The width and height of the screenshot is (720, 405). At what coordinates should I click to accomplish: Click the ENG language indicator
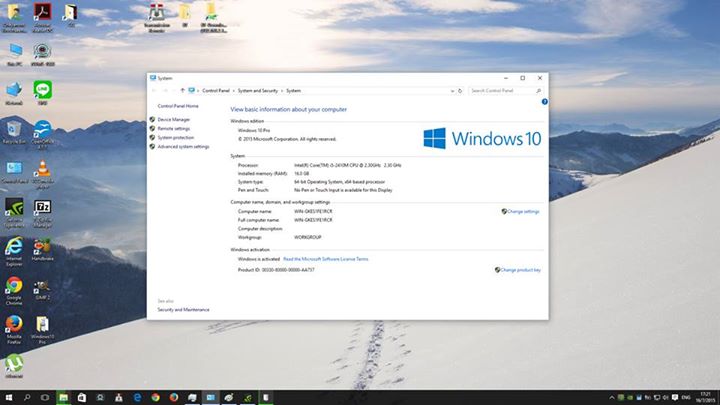[686, 397]
